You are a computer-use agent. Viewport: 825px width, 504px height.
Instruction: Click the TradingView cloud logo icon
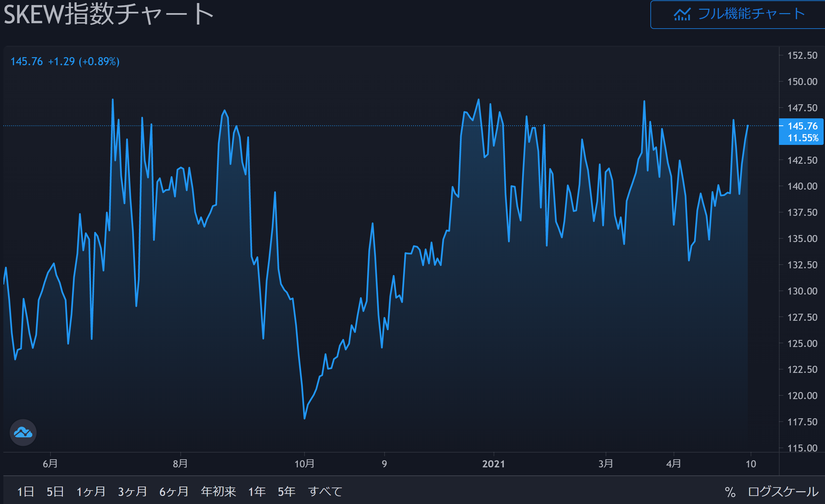click(x=23, y=432)
